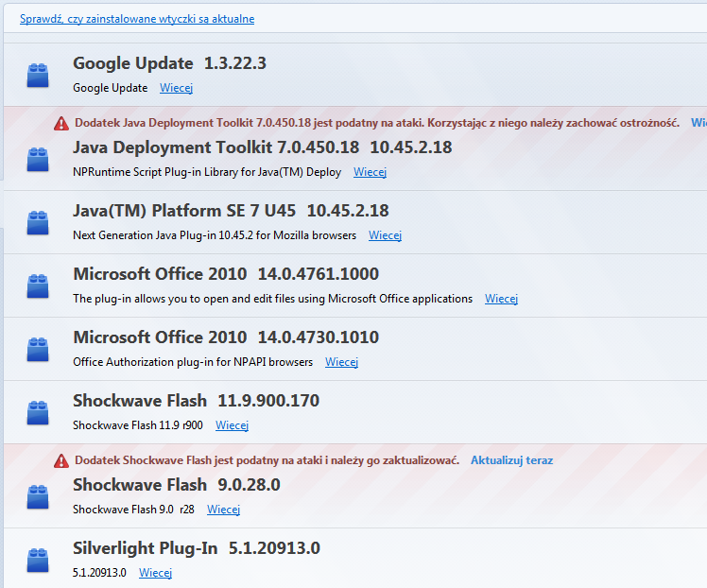Open the Więcej link for Office Authorization plug-in
The height and width of the screenshot is (588, 707).
tap(342, 362)
